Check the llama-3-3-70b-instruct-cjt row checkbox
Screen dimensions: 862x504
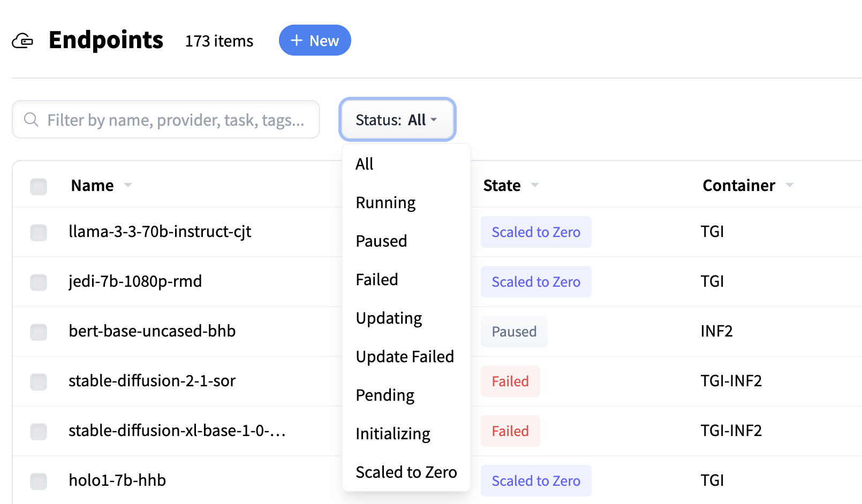[x=39, y=232]
